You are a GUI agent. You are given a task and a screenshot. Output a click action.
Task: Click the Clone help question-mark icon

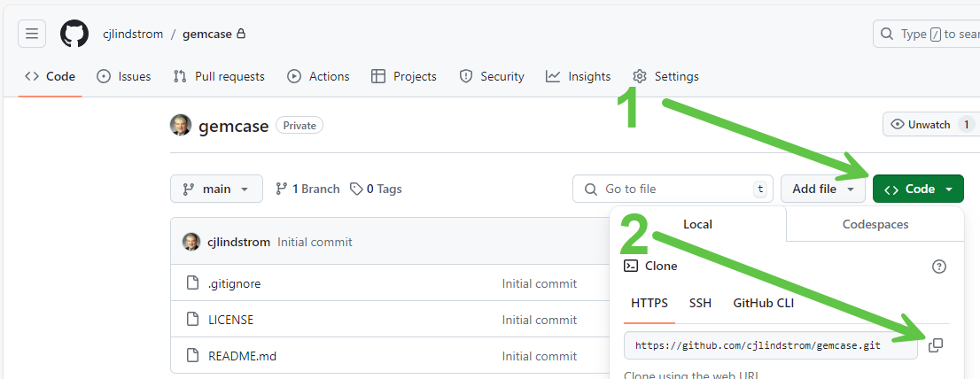pos(938,267)
